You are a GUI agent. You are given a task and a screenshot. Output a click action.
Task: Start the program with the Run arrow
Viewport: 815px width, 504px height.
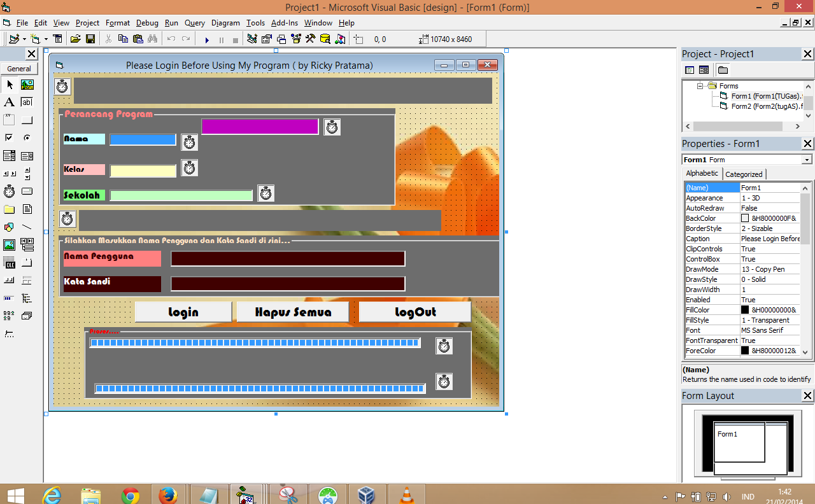pos(207,39)
